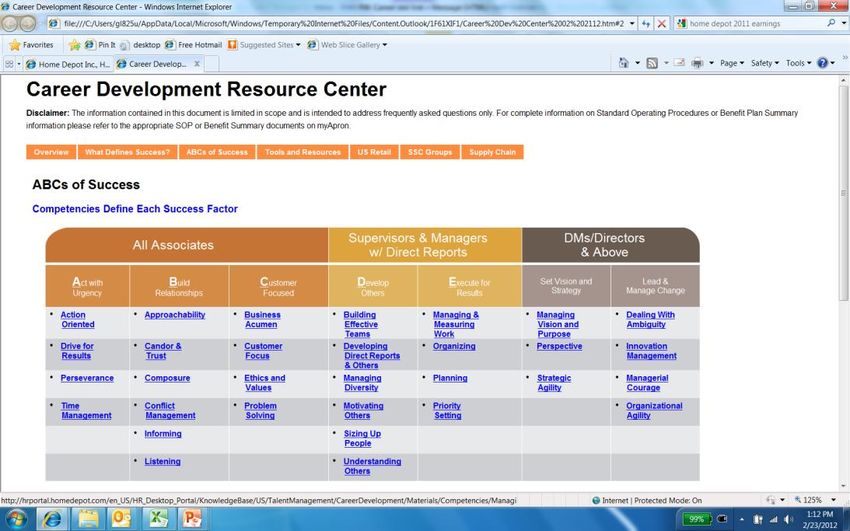850x531 pixels.
Task: Open the Safety menu
Action: click(x=764, y=63)
